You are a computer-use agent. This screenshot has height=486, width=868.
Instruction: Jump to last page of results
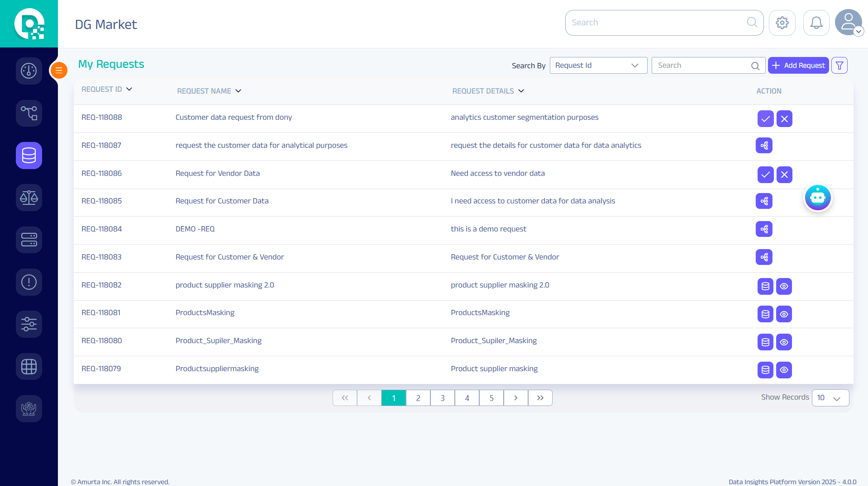click(x=540, y=398)
